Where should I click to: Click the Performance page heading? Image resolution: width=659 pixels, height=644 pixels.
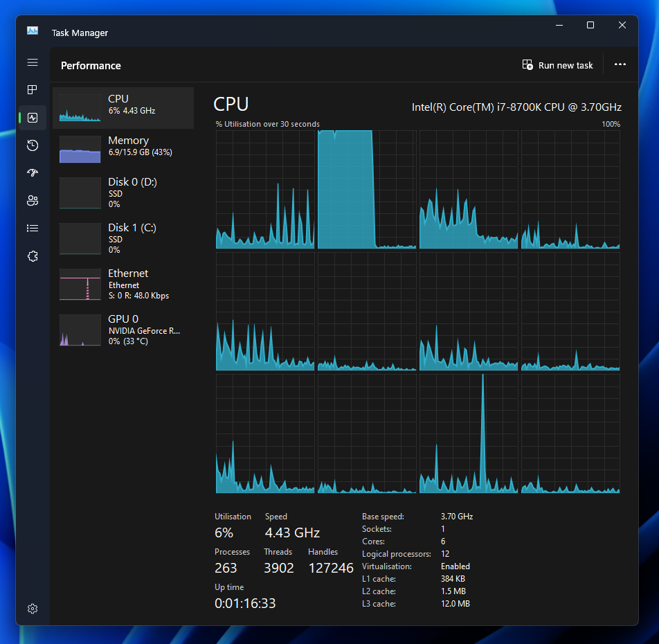91,66
